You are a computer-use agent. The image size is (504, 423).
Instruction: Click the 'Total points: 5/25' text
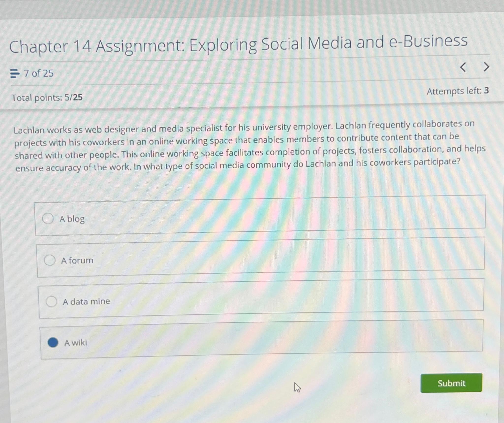[x=47, y=98]
